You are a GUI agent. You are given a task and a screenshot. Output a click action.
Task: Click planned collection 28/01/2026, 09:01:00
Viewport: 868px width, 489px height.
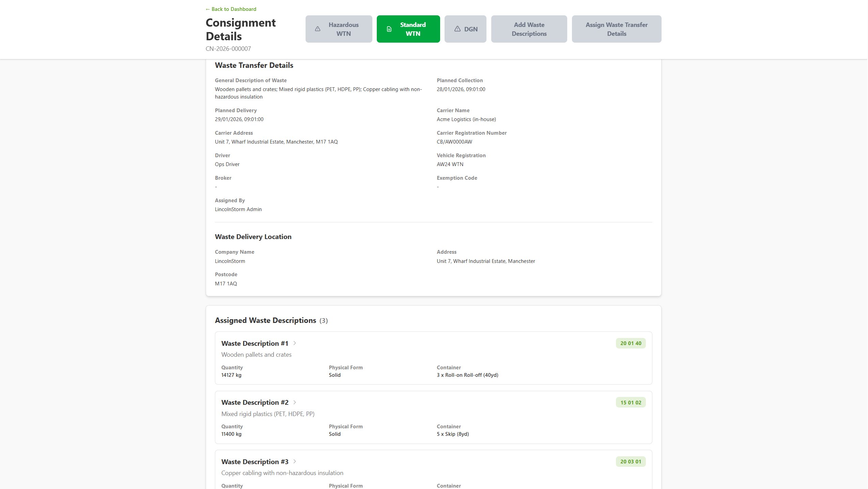461,89
